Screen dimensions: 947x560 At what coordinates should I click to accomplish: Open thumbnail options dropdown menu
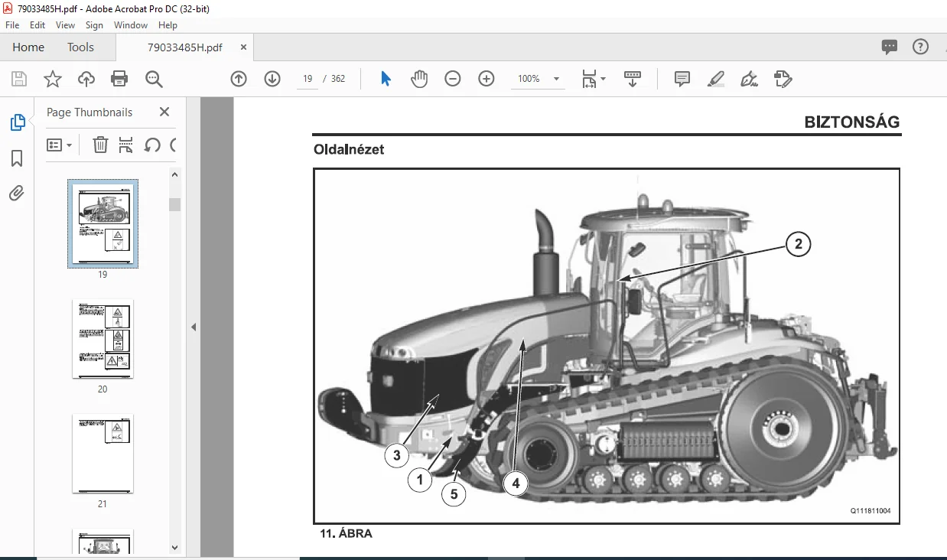coord(60,145)
